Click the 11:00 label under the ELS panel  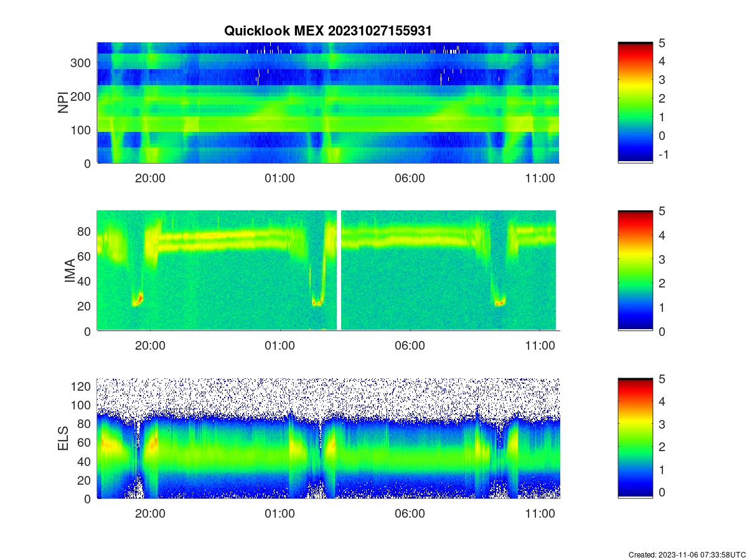(540, 514)
